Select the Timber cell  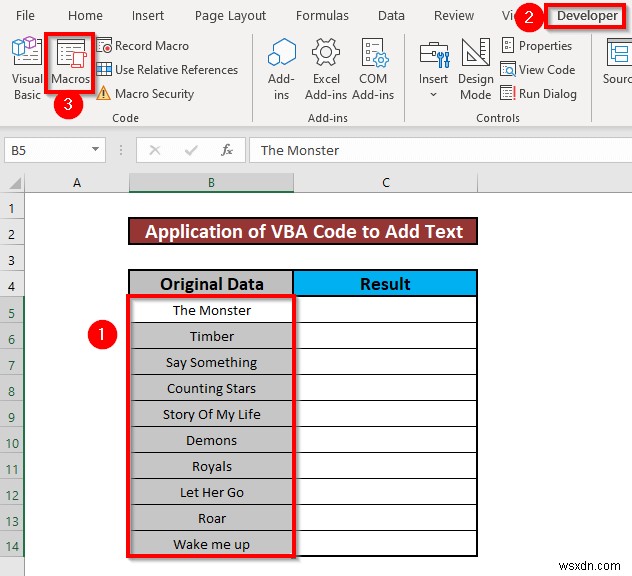[x=212, y=336]
